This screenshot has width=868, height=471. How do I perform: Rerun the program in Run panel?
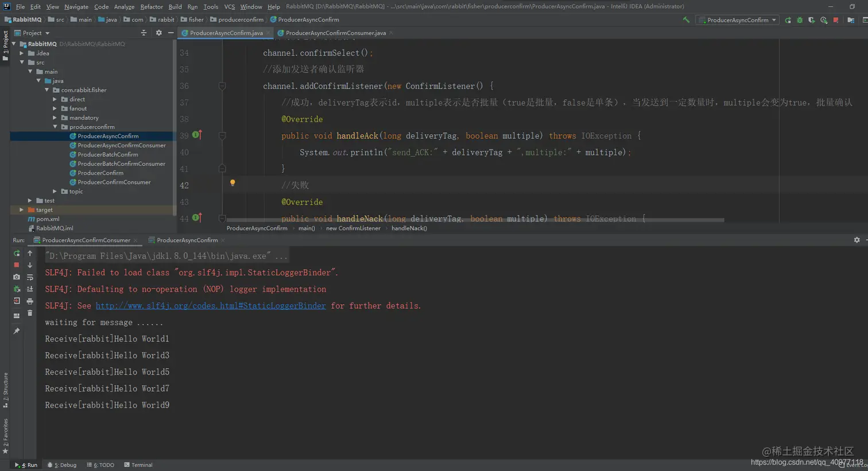(17, 253)
